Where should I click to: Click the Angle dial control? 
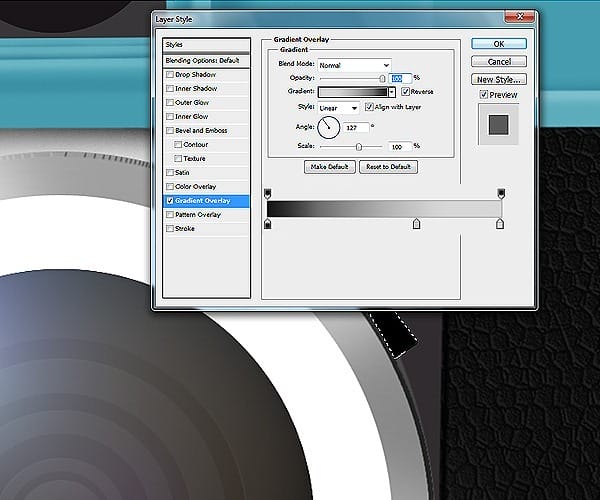tap(329, 127)
